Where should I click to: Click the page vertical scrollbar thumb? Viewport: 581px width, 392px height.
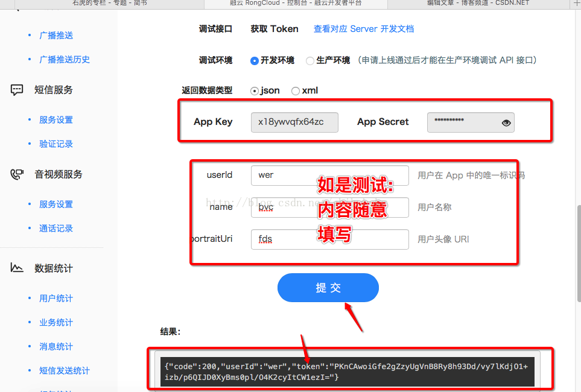point(579,253)
